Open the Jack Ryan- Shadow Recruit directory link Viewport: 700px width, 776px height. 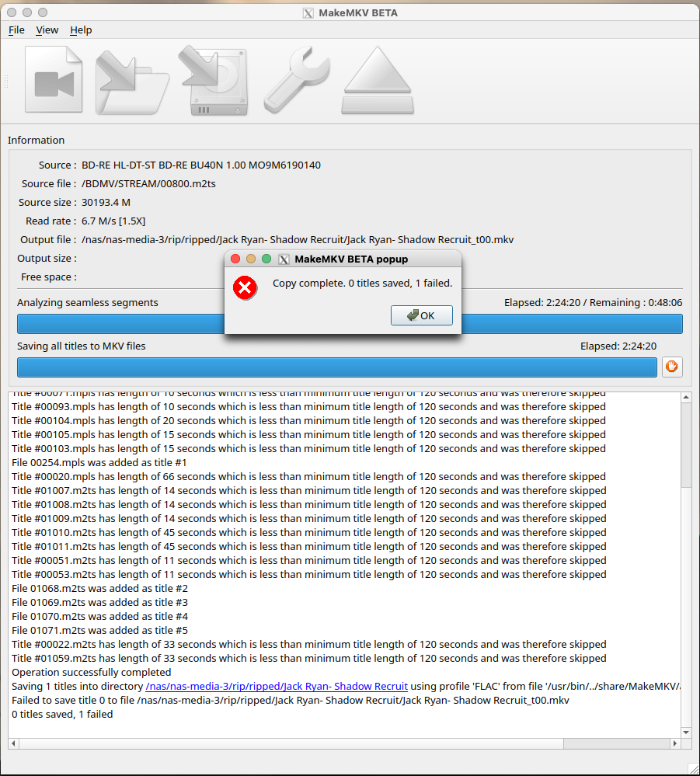point(277,687)
